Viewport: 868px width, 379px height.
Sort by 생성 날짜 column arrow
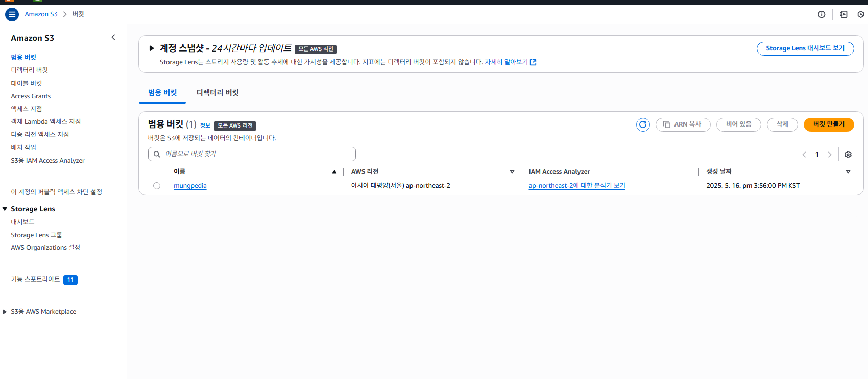[x=848, y=172]
